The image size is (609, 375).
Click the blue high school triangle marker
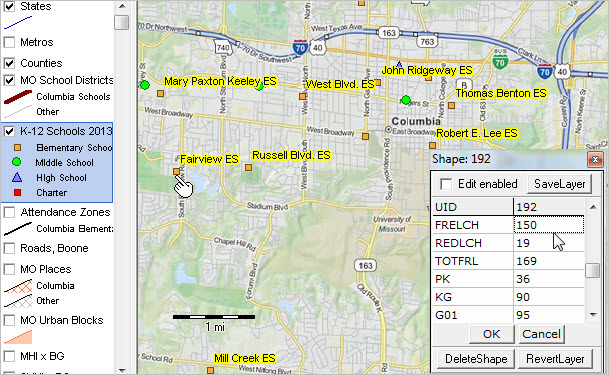pyautogui.click(x=399, y=64)
